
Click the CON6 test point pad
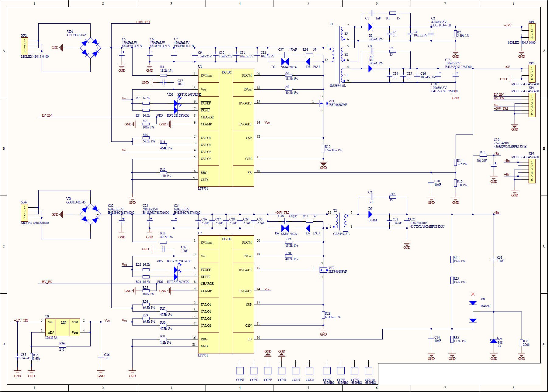click(x=309, y=371)
